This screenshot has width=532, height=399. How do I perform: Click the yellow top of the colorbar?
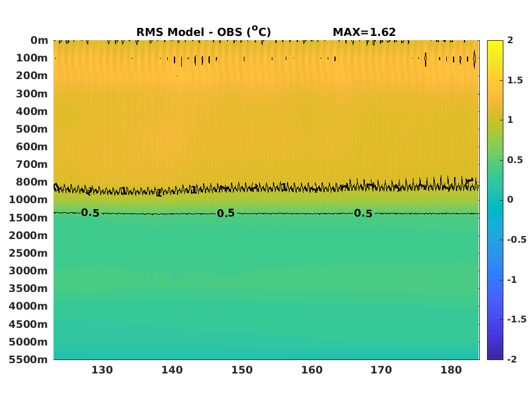click(495, 43)
